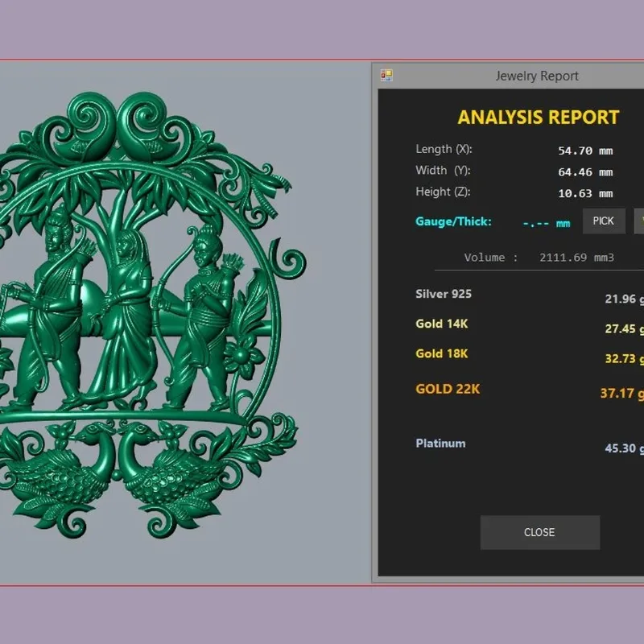
Task: Click the Gold 14K material label
Action: click(x=441, y=324)
